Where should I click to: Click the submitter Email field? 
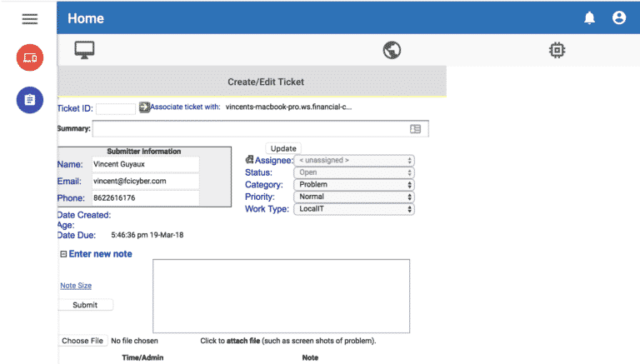pyautogui.click(x=145, y=182)
